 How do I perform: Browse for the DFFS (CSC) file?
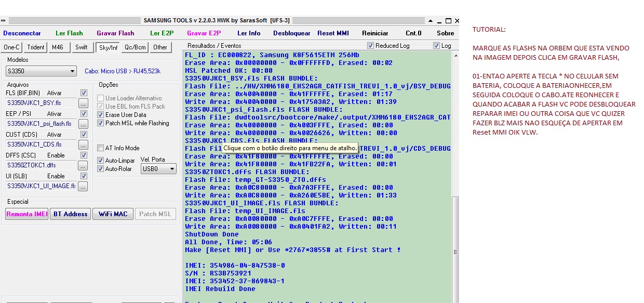point(83,166)
